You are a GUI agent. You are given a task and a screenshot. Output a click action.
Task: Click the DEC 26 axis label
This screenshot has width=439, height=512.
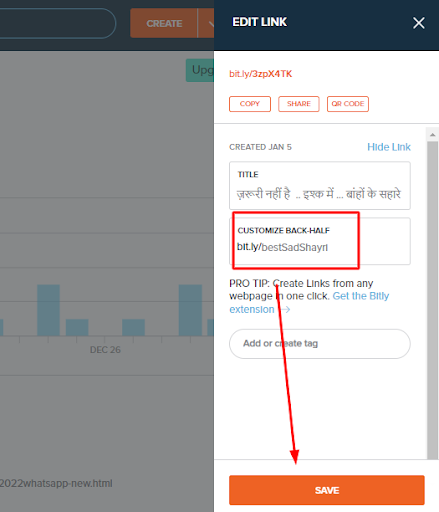pyautogui.click(x=105, y=350)
